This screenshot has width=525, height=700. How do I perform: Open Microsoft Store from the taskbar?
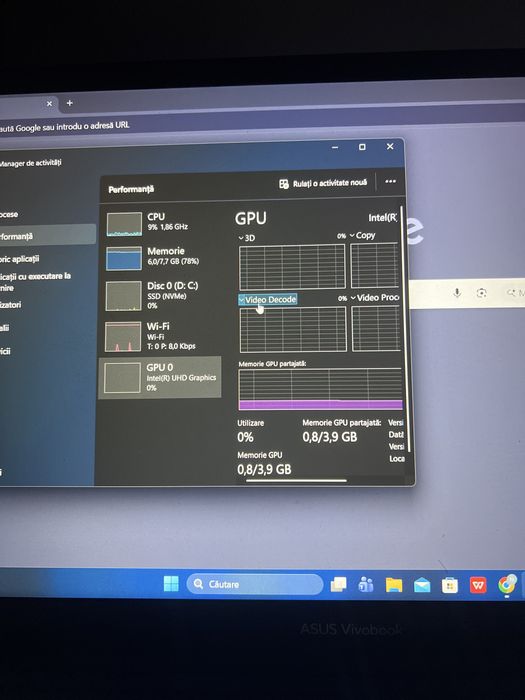coord(450,585)
